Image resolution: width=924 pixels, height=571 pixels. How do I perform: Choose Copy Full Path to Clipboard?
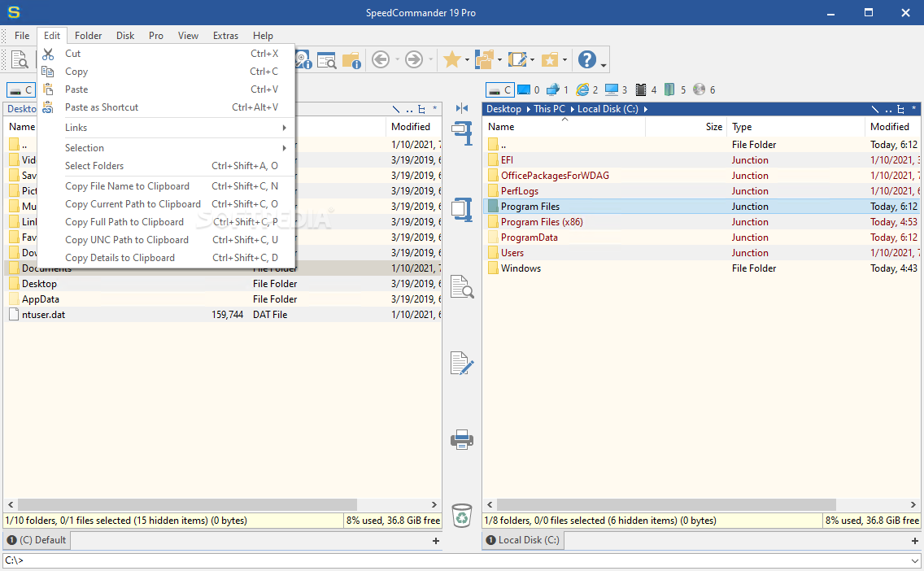pyautogui.click(x=167, y=222)
